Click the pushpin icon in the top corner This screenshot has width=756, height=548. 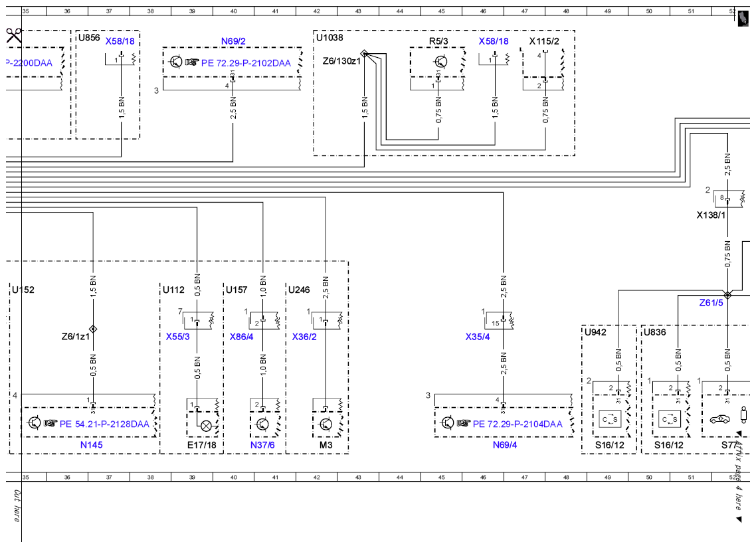click(743, 19)
